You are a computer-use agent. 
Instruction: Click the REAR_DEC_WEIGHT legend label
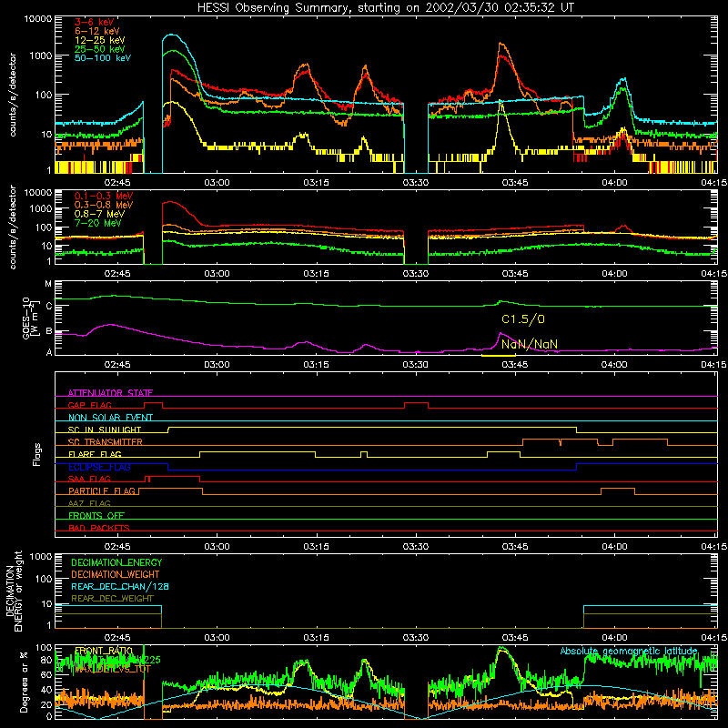112,599
